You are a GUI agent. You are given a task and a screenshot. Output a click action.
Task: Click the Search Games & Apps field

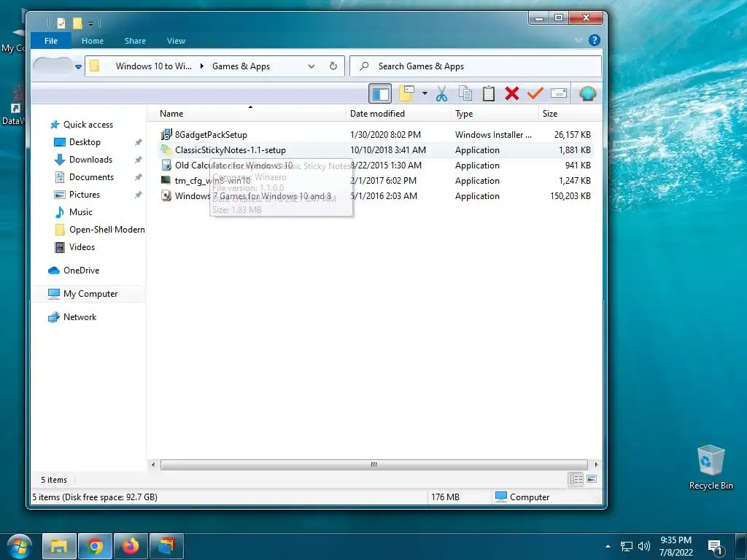(x=476, y=66)
